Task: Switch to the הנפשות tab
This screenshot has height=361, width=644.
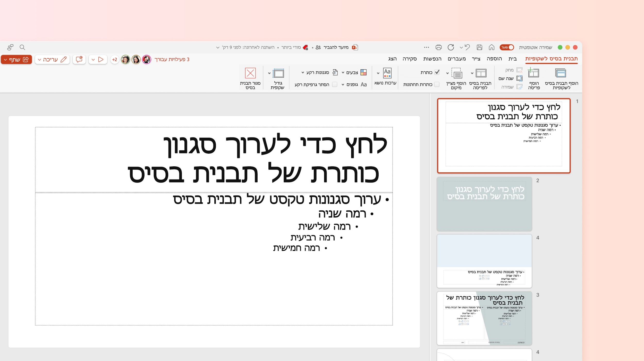Action: 432,59
